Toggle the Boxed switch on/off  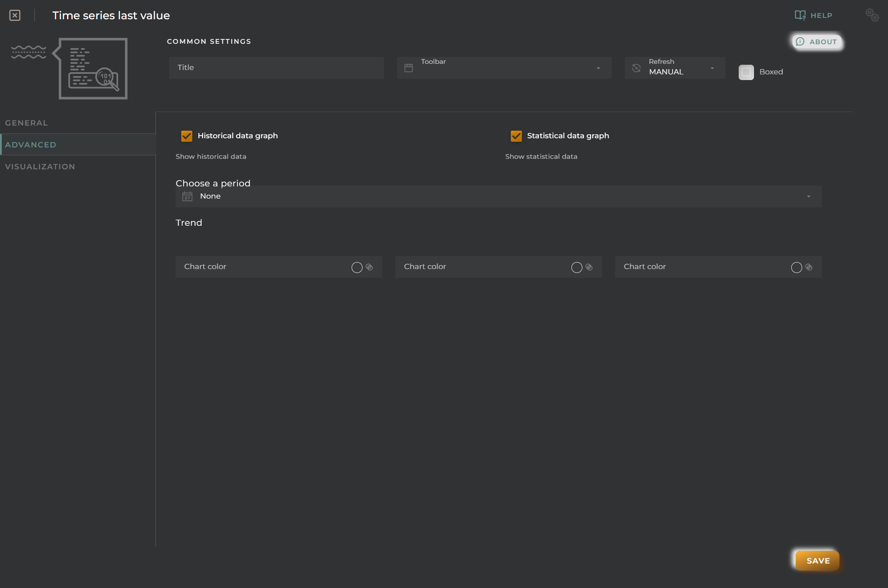point(746,72)
